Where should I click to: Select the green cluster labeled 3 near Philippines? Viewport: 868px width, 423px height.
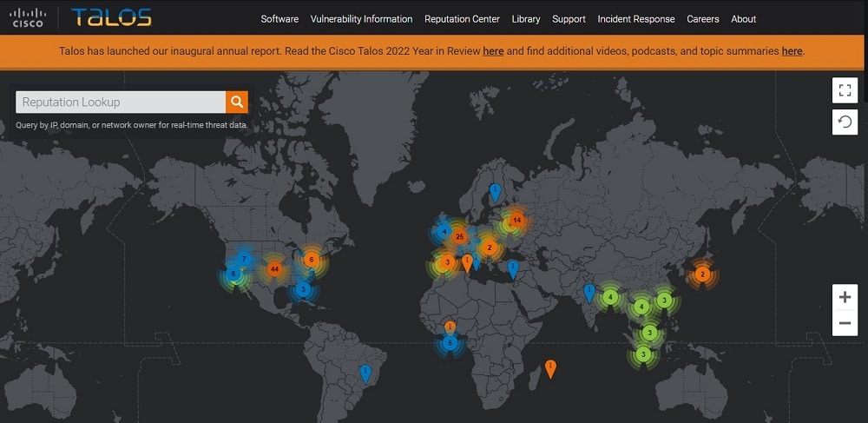(665, 300)
